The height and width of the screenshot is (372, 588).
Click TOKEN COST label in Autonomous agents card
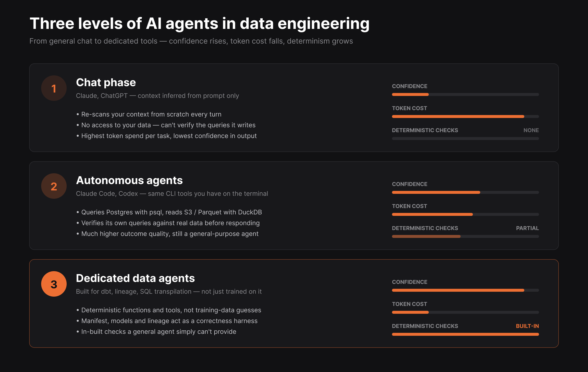[x=409, y=206]
